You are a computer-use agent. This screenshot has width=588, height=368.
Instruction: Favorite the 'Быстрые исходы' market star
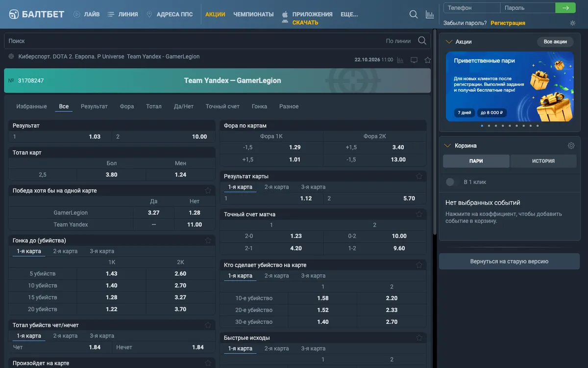click(x=419, y=338)
